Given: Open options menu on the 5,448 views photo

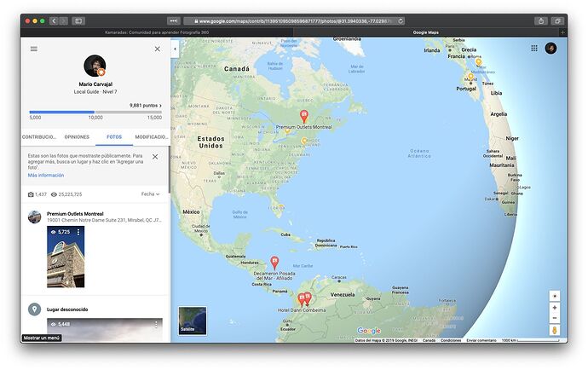Looking at the screenshot, I should (156, 325).
